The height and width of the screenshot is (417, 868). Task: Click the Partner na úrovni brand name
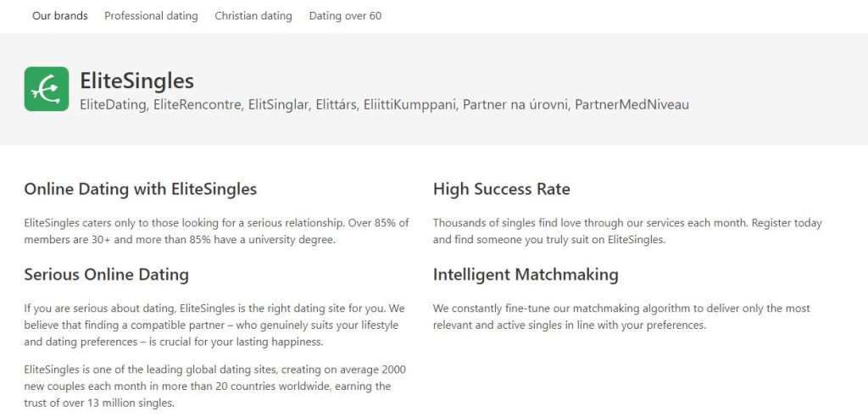(x=516, y=104)
